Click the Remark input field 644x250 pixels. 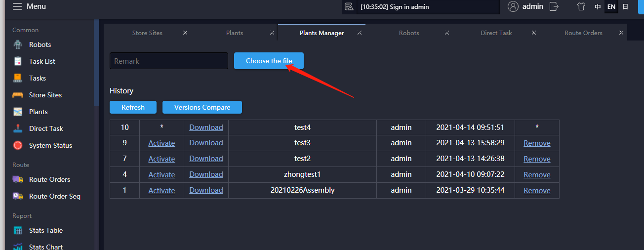pos(168,61)
